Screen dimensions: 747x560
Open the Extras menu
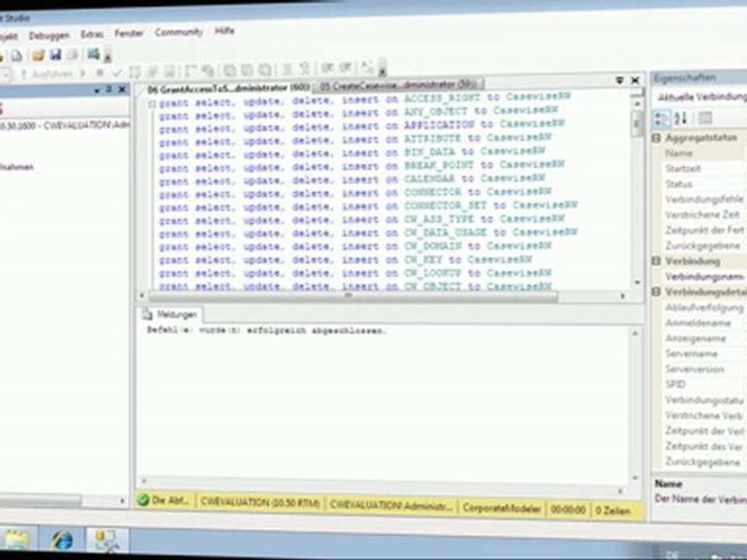click(x=92, y=34)
